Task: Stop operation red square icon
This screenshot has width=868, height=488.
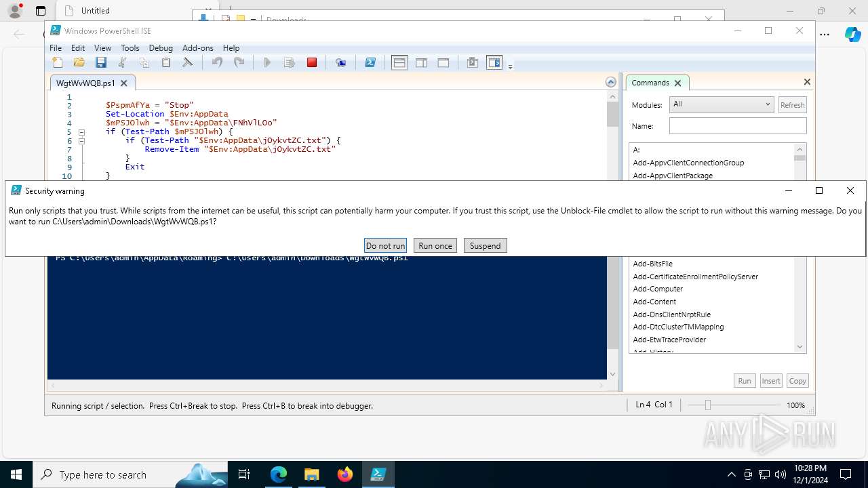Action: coord(312,63)
